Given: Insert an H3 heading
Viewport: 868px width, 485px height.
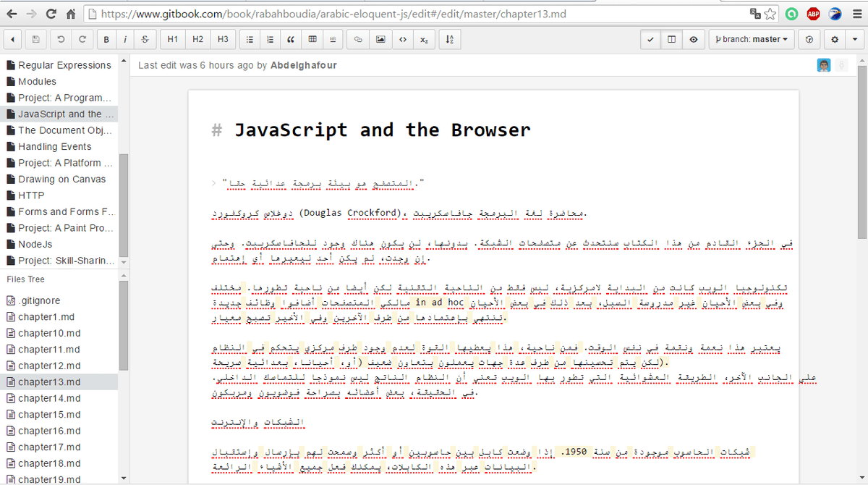Looking at the screenshot, I should [x=223, y=39].
